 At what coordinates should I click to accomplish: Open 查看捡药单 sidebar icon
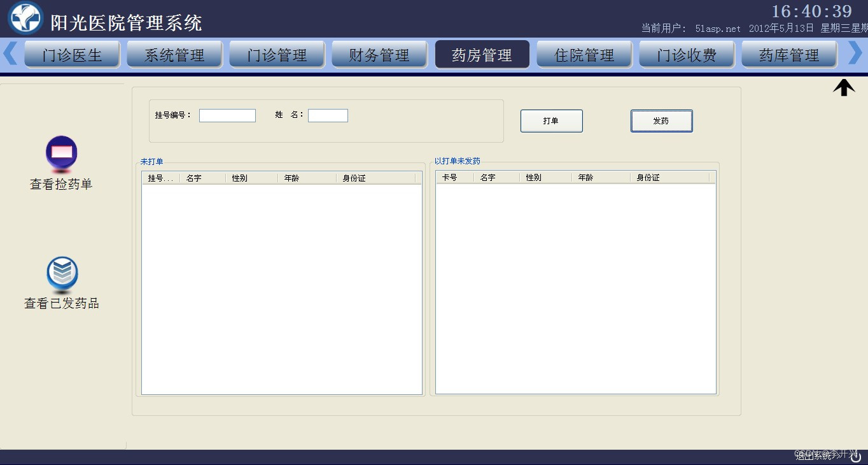point(62,154)
